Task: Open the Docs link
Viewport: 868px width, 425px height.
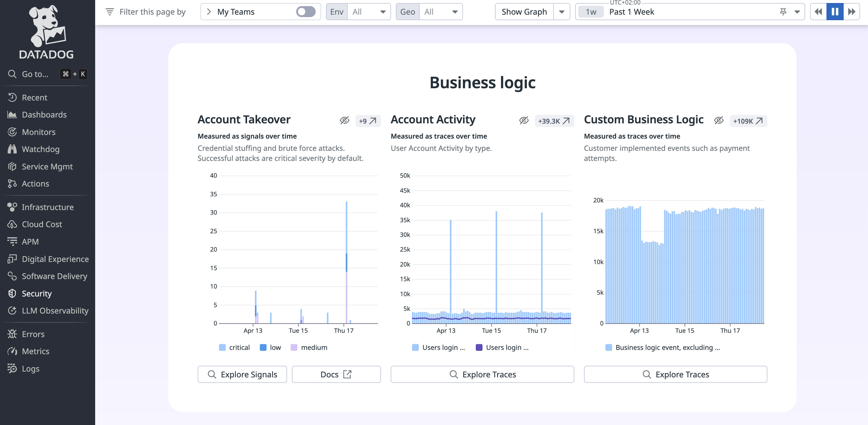Action: coord(336,374)
